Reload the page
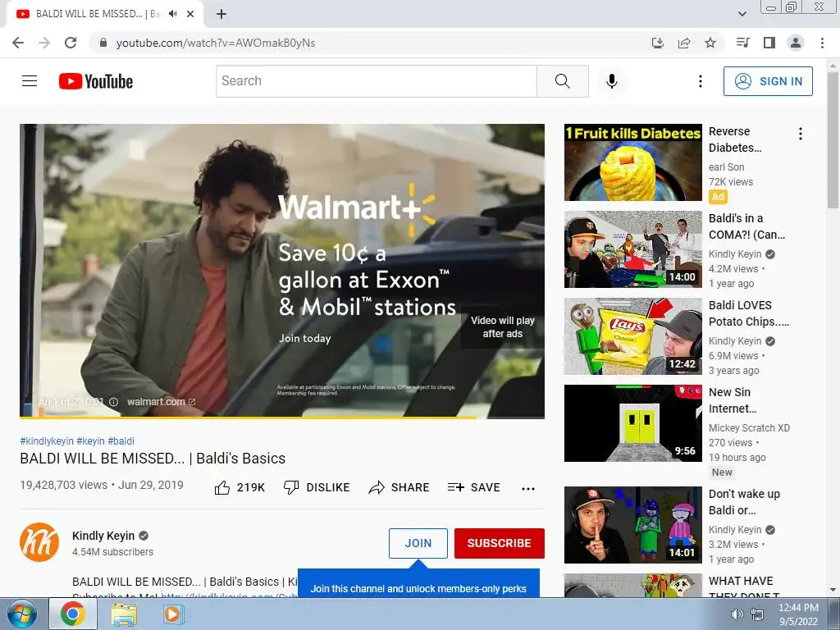Screen dimensions: 840x630 click(x=71, y=43)
